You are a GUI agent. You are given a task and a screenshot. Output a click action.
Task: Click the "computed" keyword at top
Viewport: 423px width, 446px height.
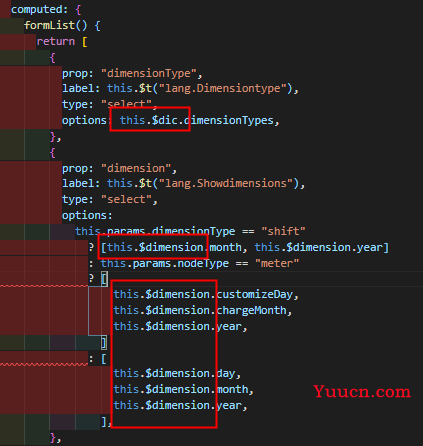pos(36,9)
